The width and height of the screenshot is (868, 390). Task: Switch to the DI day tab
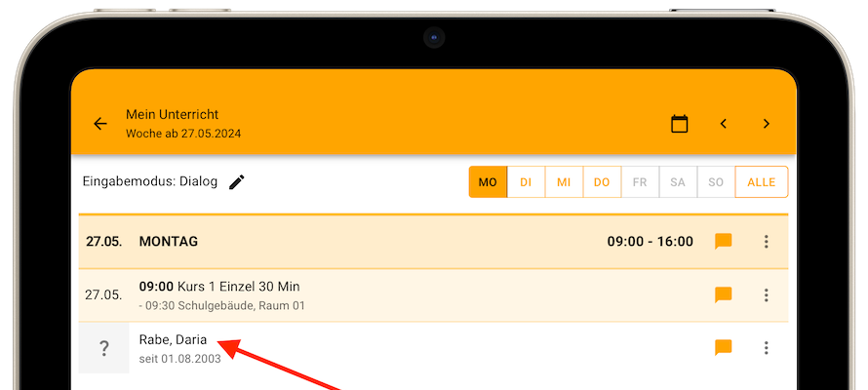(x=526, y=182)
